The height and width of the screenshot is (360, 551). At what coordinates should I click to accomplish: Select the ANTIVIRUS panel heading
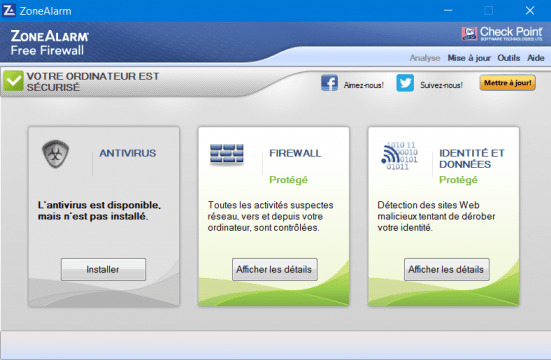[128, 153]
